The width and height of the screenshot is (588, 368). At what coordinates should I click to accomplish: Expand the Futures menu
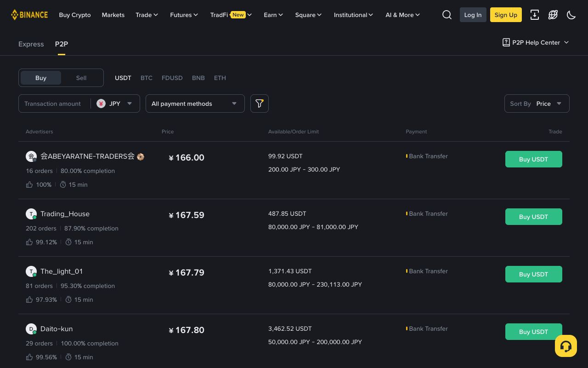[x=184, y=15]
